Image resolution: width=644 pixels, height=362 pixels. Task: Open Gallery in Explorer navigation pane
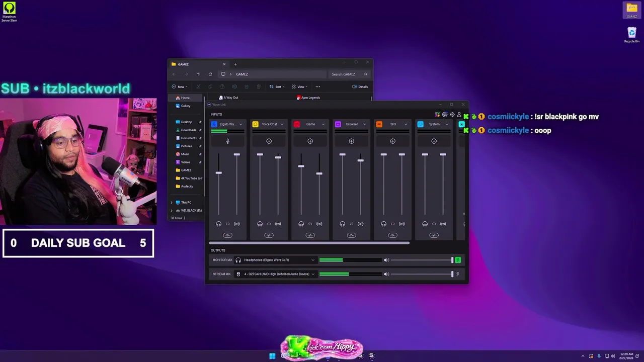point(186,106)
